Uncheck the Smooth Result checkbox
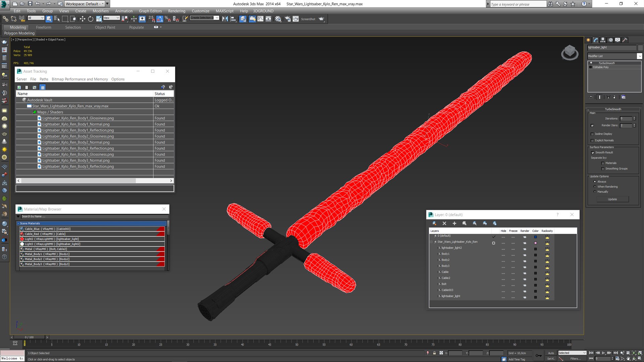Image resolution: width=644 pixels, height=362 pixels. pyautogui.click(x=593, y=153)
